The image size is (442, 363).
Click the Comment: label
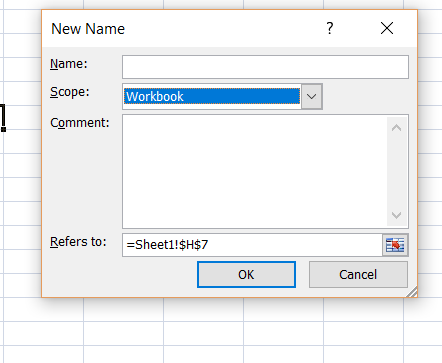click(80, 123)
